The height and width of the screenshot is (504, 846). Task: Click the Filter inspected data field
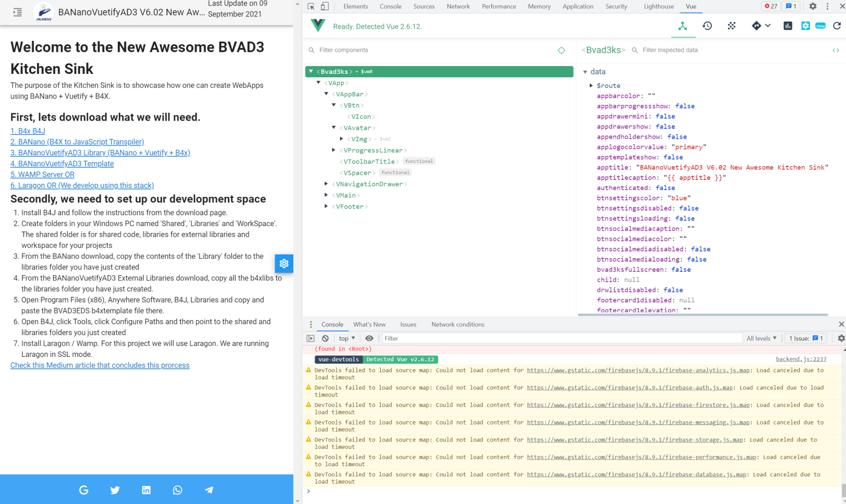click(730, 50)
